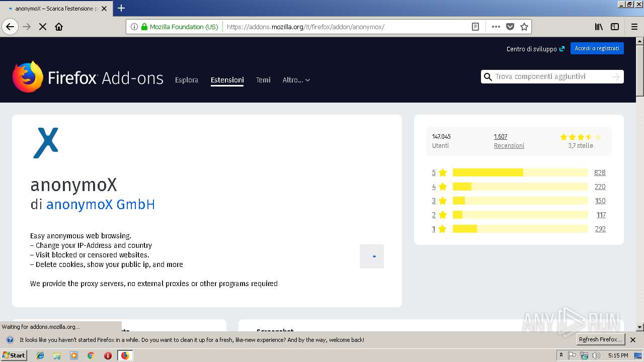644x362 pixels.
Task: Open page actions three-dot menu
Action: point(496,27)
